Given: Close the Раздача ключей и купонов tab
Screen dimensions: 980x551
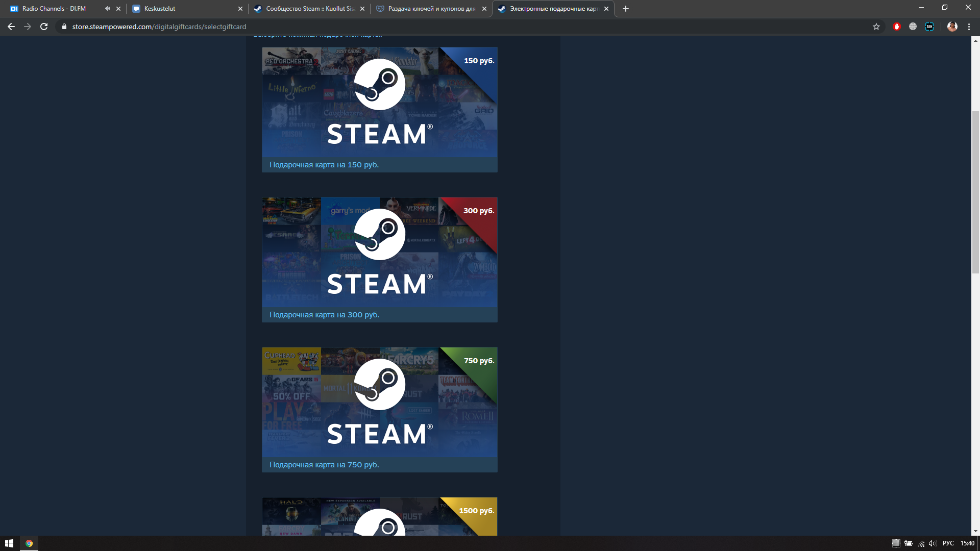Looking at the screenshot, I should point(484,9).
